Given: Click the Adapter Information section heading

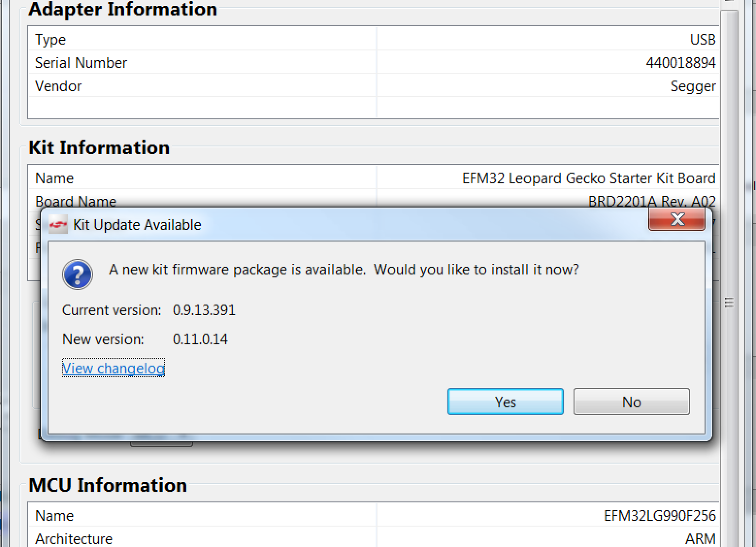Looking at the screenshot, I should tap(123, 10).
